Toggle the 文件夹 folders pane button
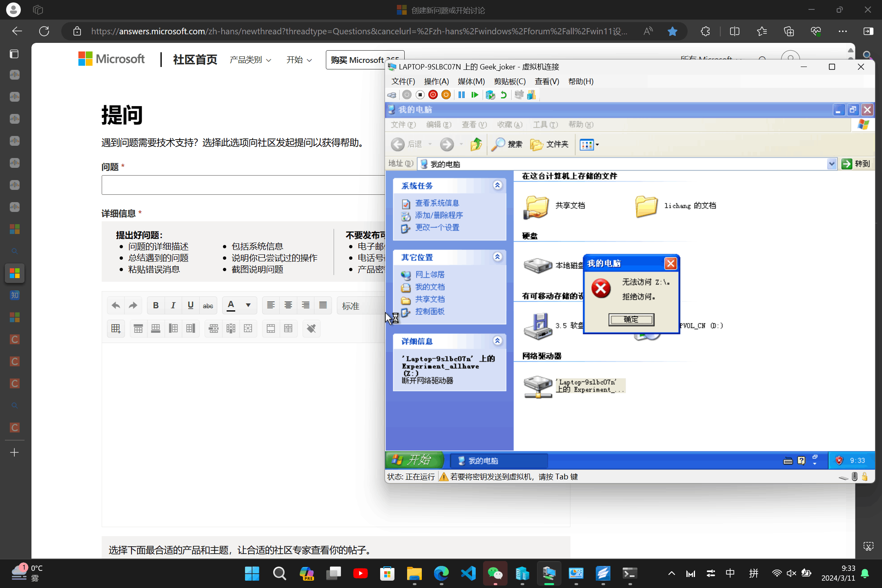 [x=549, y=144]
